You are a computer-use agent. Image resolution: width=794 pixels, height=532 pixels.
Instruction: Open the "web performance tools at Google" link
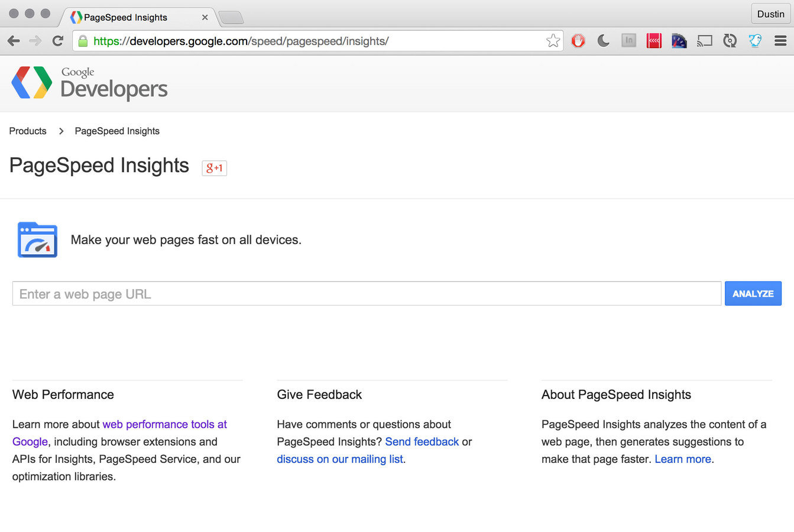(x=119, y=433)
